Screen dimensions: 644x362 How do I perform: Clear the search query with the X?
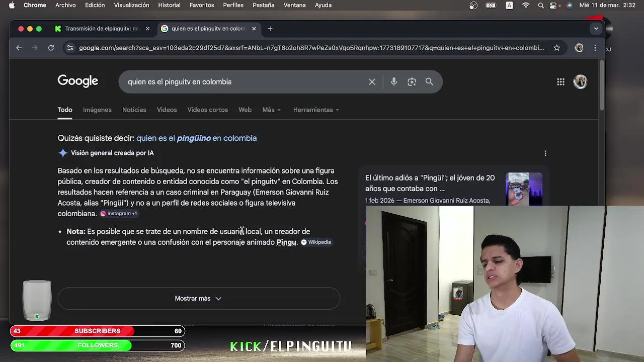372,82
